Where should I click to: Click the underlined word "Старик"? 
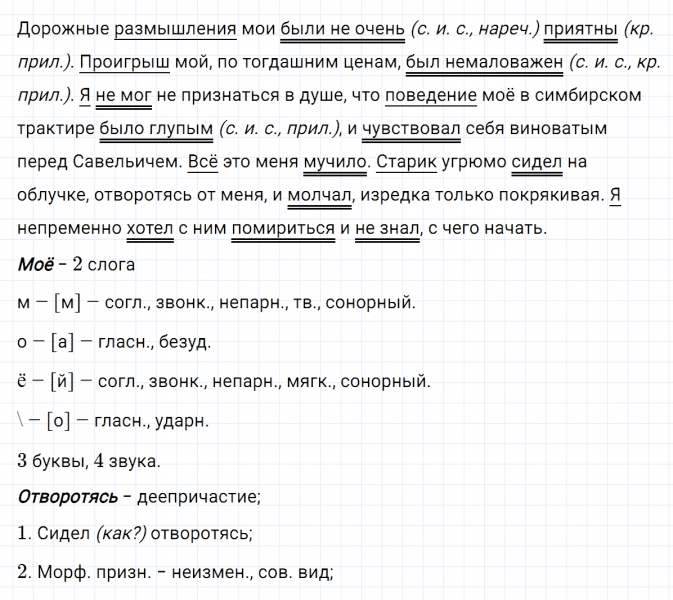405,161
